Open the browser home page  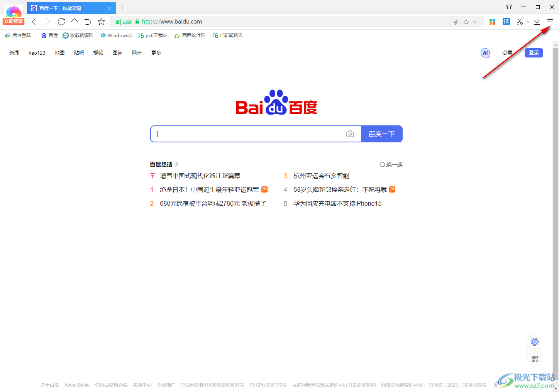click(75, 22)
